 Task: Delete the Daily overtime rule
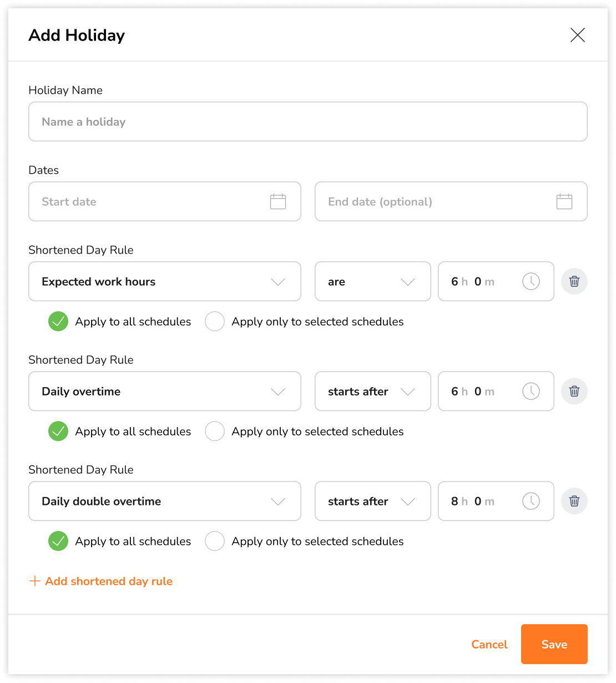tap(574, 391)
